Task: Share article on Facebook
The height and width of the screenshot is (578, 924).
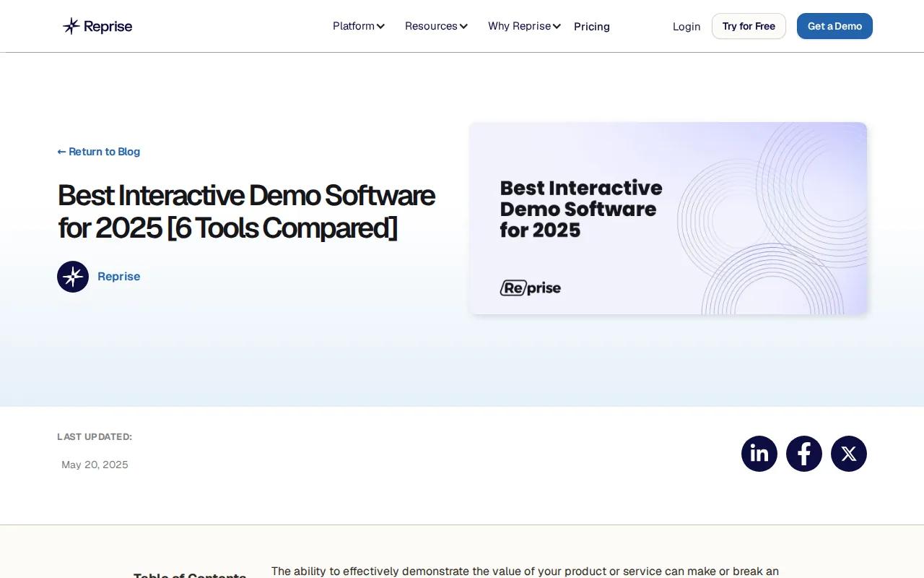Action: coord(804,454)
